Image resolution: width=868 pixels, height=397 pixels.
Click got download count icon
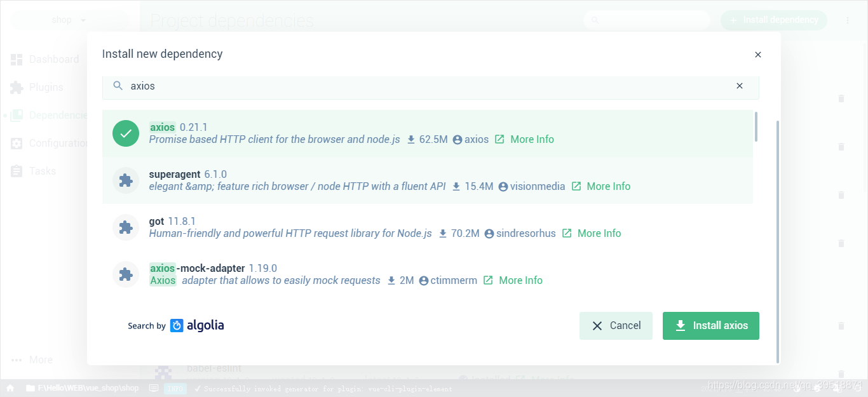(x=443, y=233)
